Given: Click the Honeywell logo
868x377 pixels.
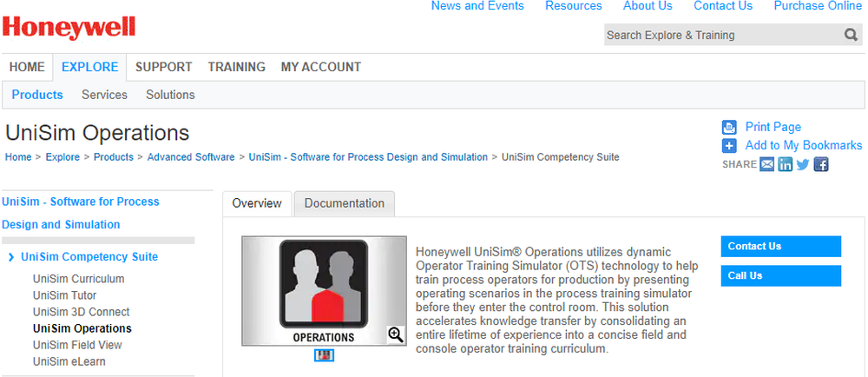Looking at the screenshot, I should (x=69, y=28).
